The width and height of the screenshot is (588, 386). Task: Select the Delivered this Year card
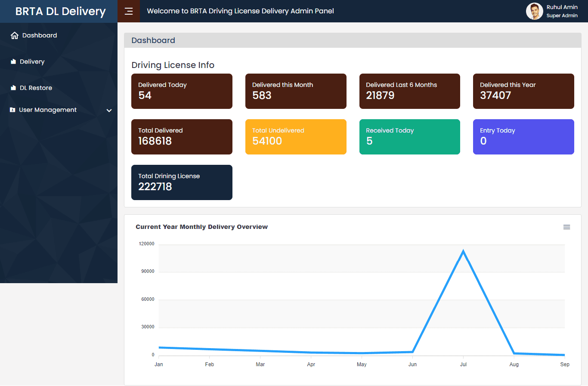[523, 91]
